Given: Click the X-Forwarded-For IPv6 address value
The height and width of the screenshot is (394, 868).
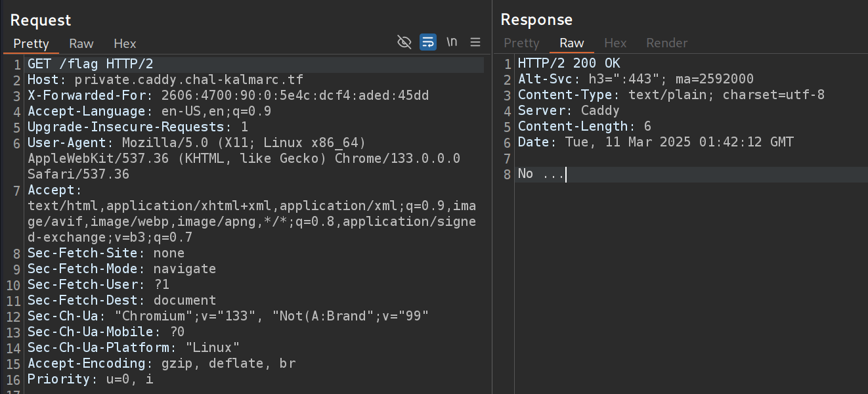Looking at the screenshot, I should click(295, 96).
